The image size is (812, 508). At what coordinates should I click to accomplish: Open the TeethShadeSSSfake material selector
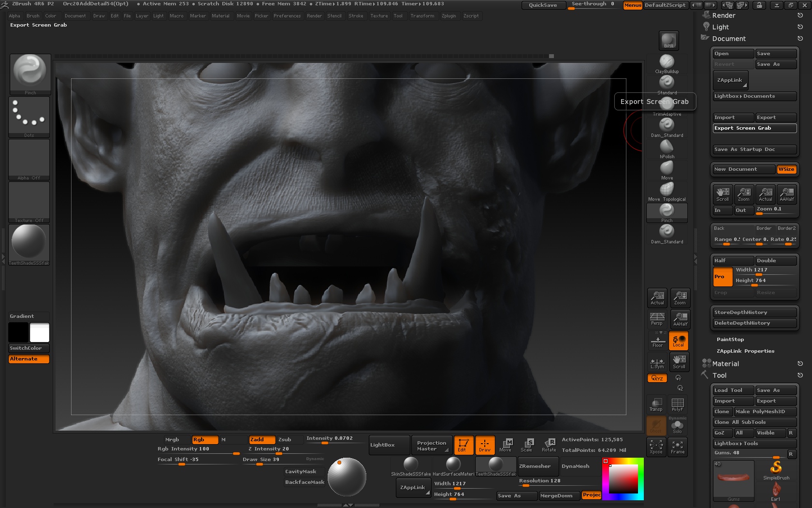point(29,245)
